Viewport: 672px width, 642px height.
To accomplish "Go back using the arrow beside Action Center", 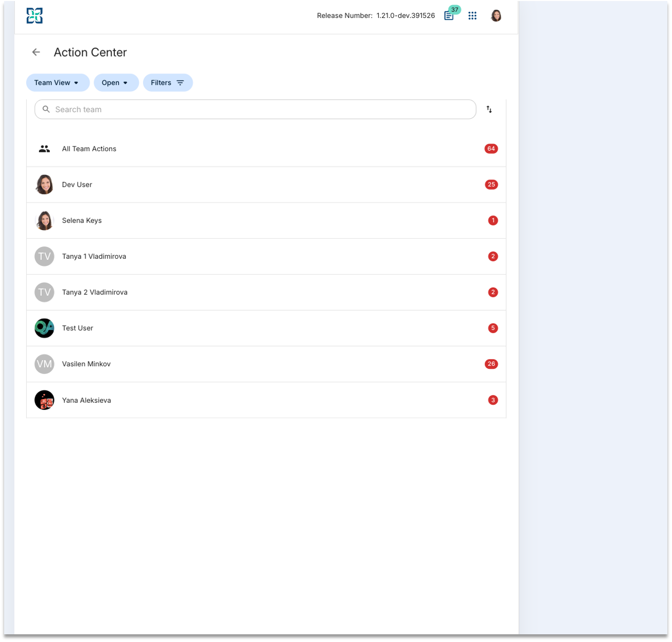I will (36, 52).
